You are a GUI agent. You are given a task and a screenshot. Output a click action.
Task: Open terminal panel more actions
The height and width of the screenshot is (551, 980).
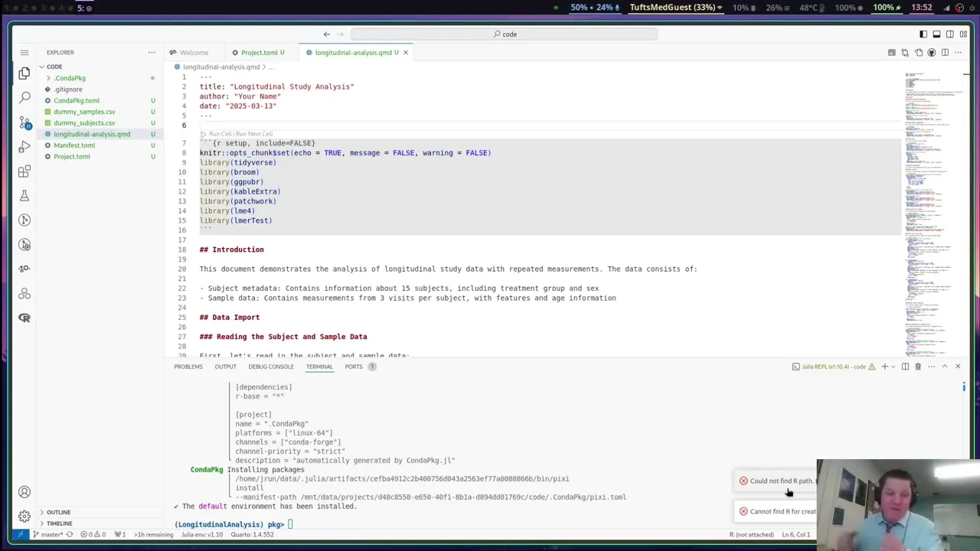pyautogui.click(x=931, y=367)
